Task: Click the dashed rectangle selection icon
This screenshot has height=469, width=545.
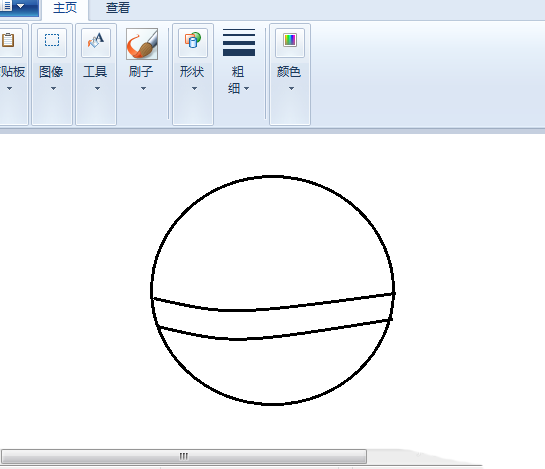Action: tap(52, 40)
